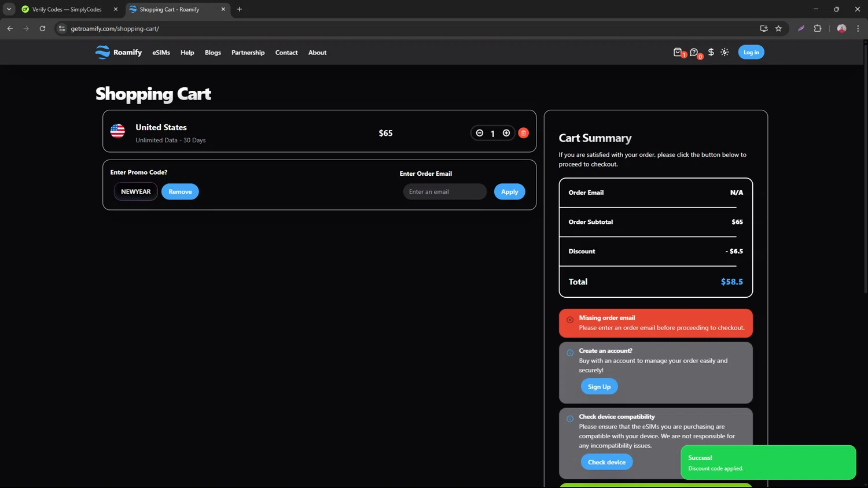Open a new browser tab

[240, 9]
